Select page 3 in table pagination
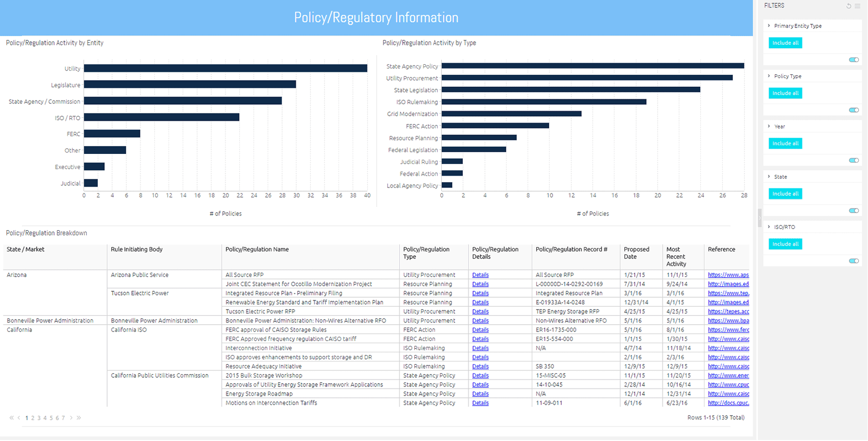Viewport: 868px width, 441px height. 39,418
